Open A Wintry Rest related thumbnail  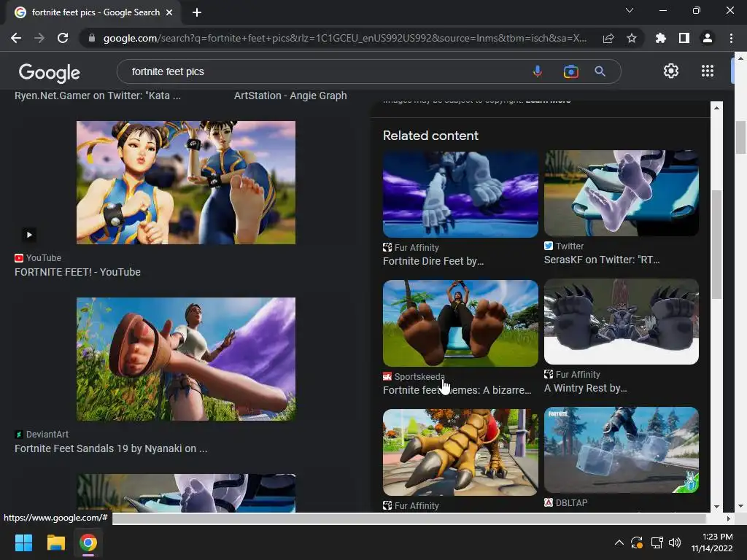(x=622, y=322)
